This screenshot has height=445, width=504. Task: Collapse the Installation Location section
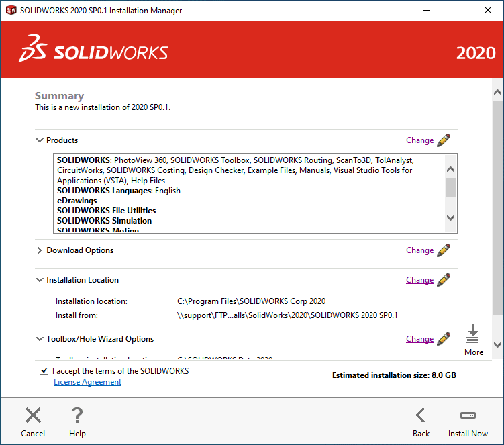point(39,280)
